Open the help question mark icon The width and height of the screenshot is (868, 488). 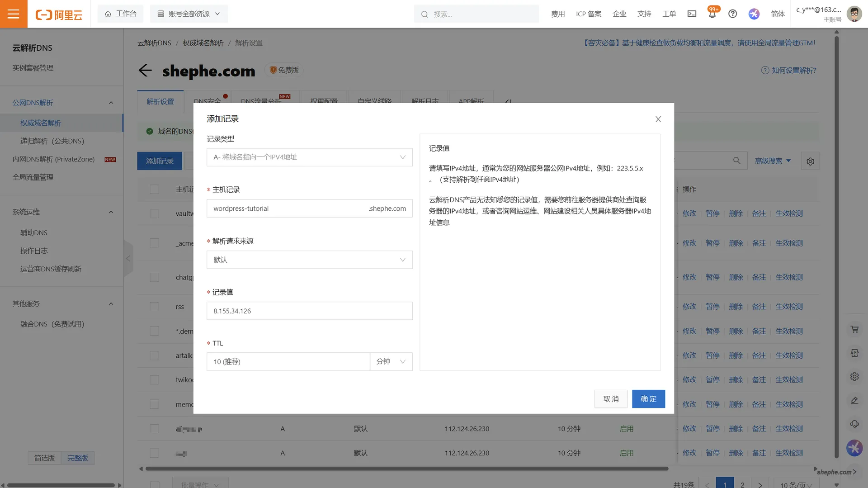click(732, 14)
